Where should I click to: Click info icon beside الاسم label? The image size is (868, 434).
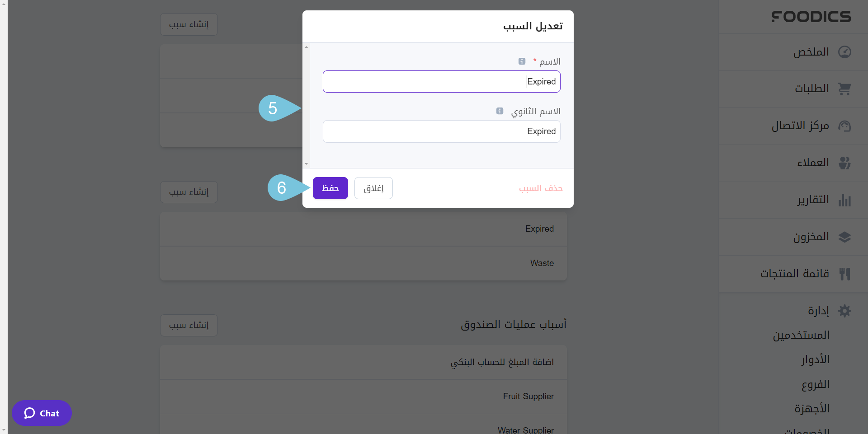pos(522,61)
